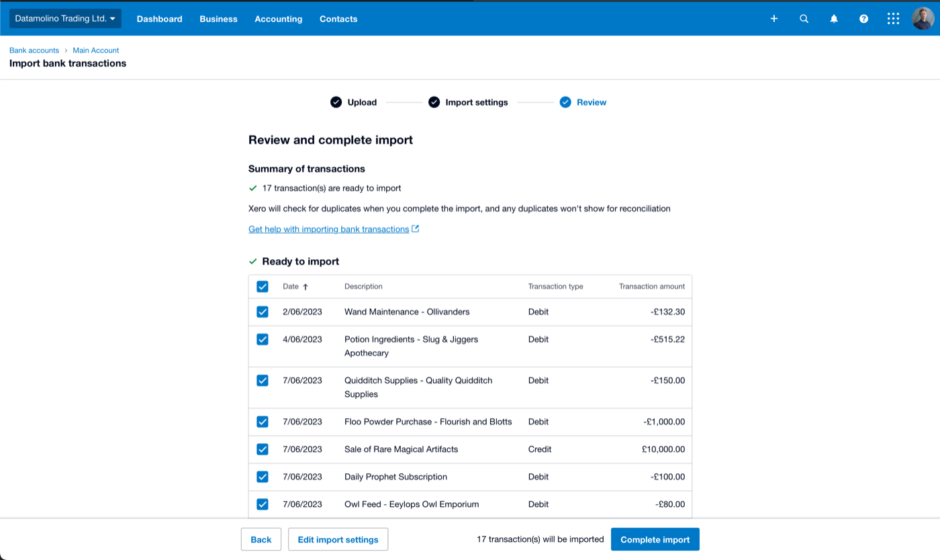Open the help question mark icon
940x560 pixels.
point(863,19)
